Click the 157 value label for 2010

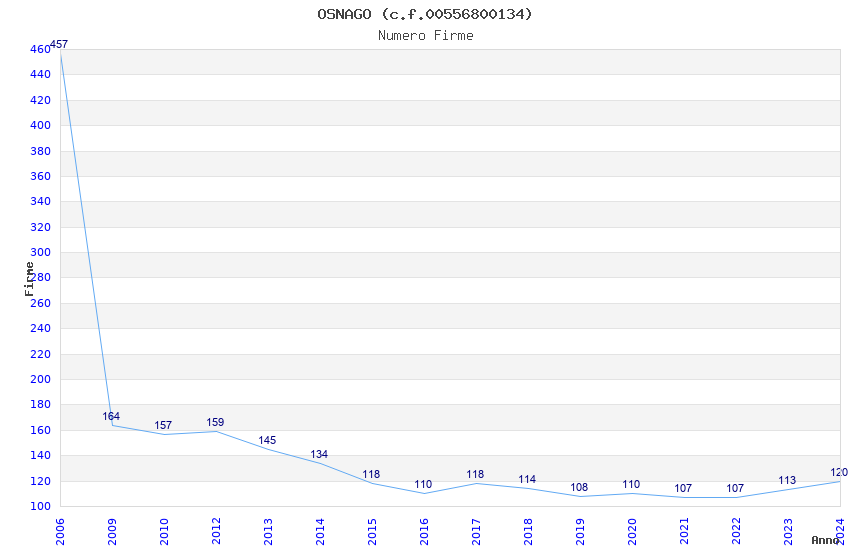click(163, 425)
